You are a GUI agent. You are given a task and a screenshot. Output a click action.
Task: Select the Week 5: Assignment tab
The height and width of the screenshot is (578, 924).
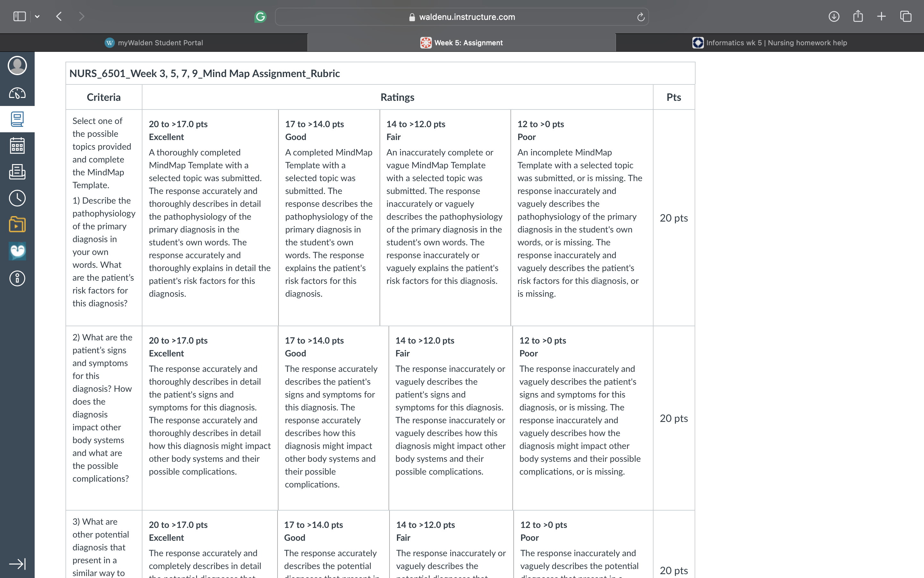pos(461,43)
